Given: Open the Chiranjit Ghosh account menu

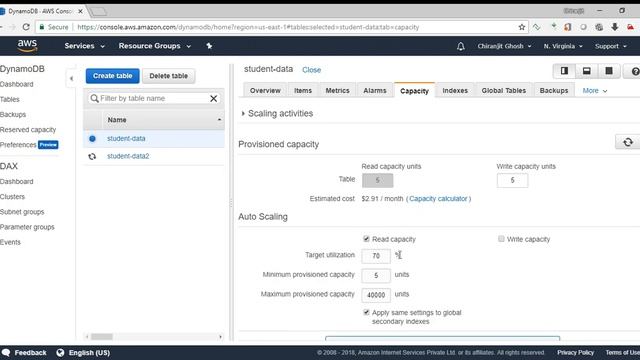Looking at the screenshot, I should point(504,46).
